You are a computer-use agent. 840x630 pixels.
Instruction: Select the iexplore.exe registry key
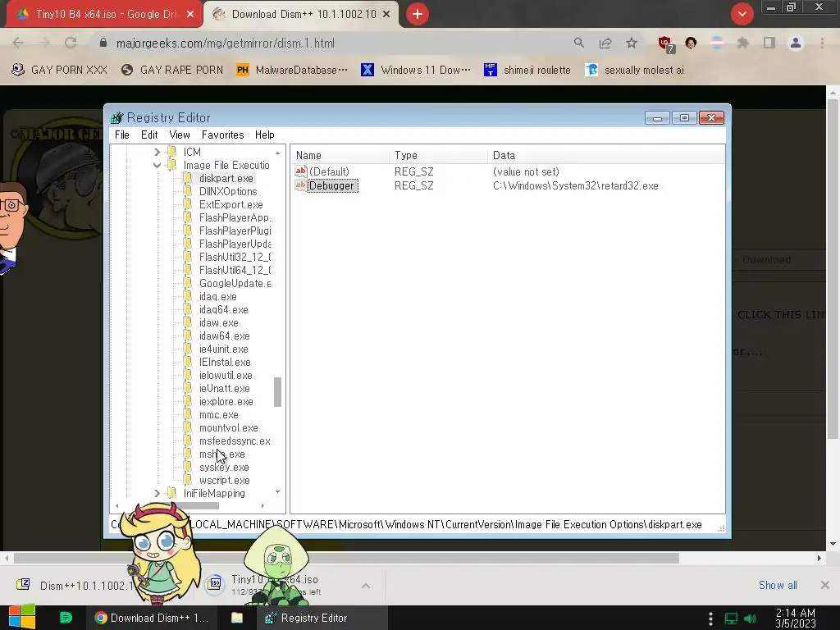click(226, 402)
